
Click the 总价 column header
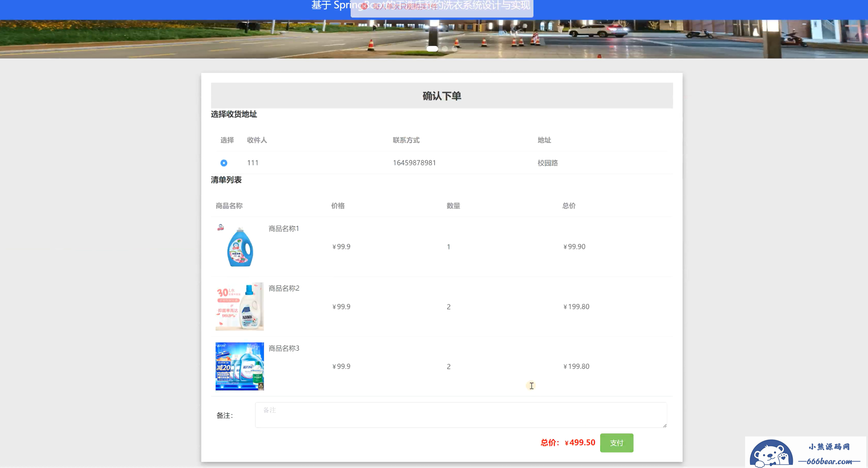(x=569, y=206)
